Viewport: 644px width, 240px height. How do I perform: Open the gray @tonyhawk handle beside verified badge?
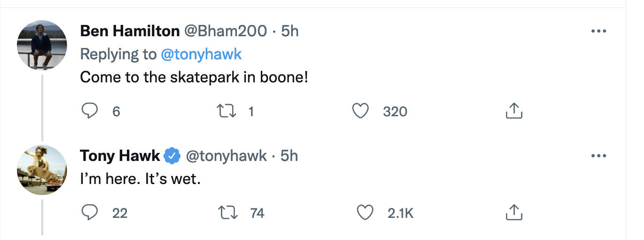coord(227,156)
